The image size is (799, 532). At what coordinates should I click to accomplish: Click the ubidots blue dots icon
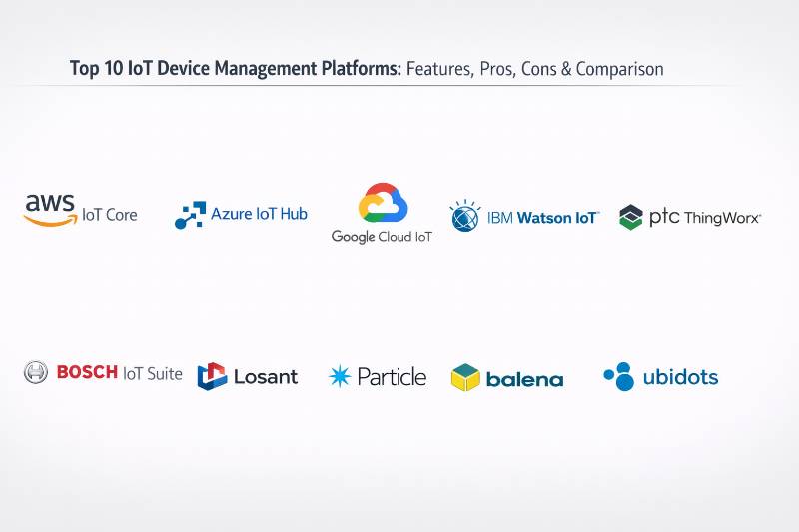coord(619,376)
